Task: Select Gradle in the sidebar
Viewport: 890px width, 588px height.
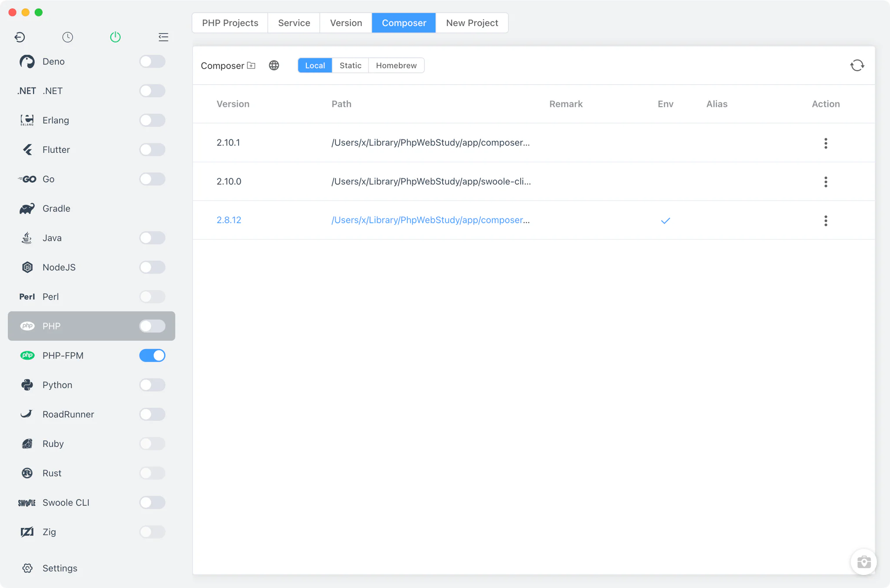Action: pyautogui.click(x=91, y=208)
